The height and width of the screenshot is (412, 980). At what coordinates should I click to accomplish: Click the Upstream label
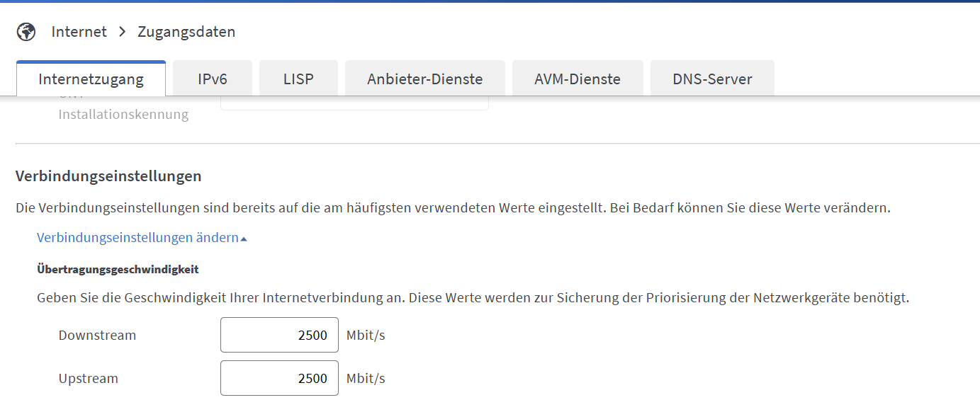(89, 378)
